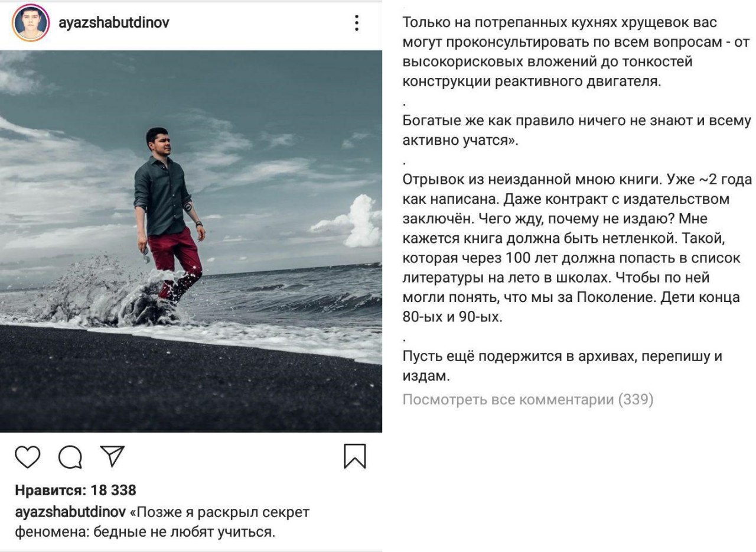Viewport: 756px width, 552px height.
Task: Save the post with the bookmark icon
Action: (x=355, y=456)
